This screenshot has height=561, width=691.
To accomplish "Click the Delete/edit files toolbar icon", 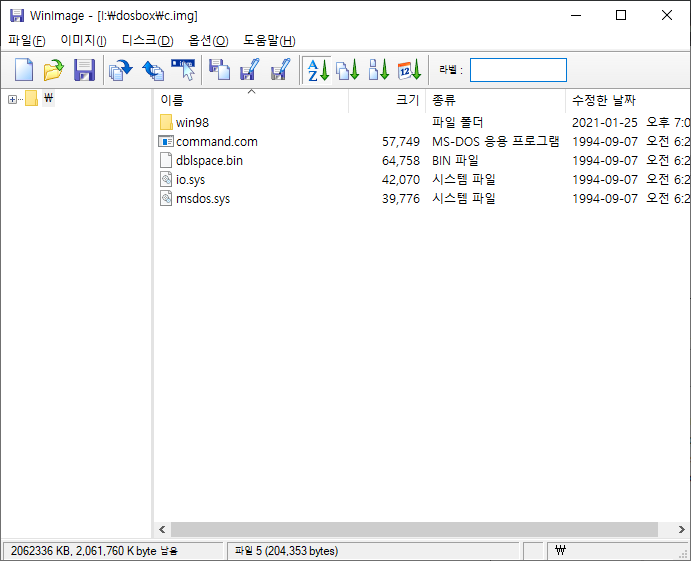I will click(x=281, y=70).
